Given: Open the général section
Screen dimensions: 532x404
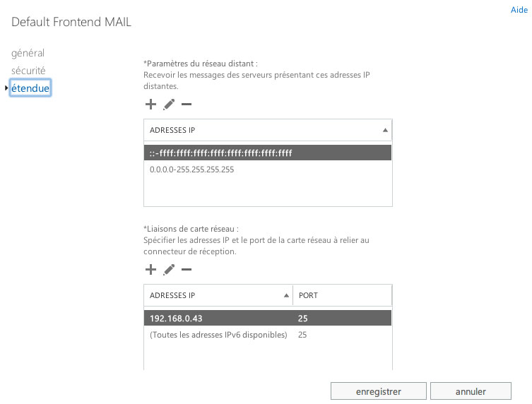Looking at the screenshot, I should [28, 53].
